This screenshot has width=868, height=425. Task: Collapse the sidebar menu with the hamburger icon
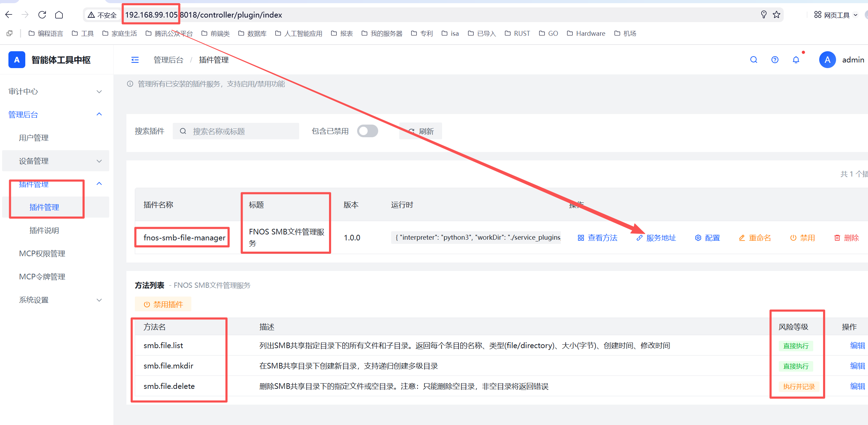[135, 60]
